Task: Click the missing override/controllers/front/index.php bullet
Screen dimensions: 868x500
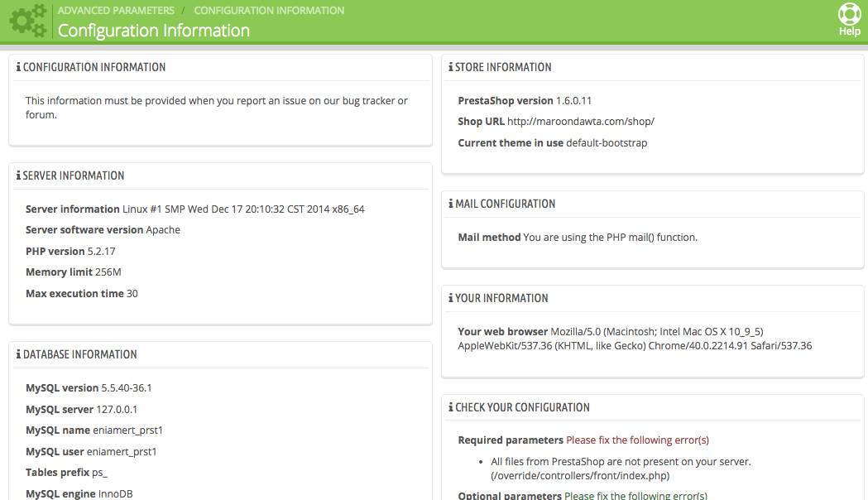Action: pyautogui.click(x=621, y=469)
